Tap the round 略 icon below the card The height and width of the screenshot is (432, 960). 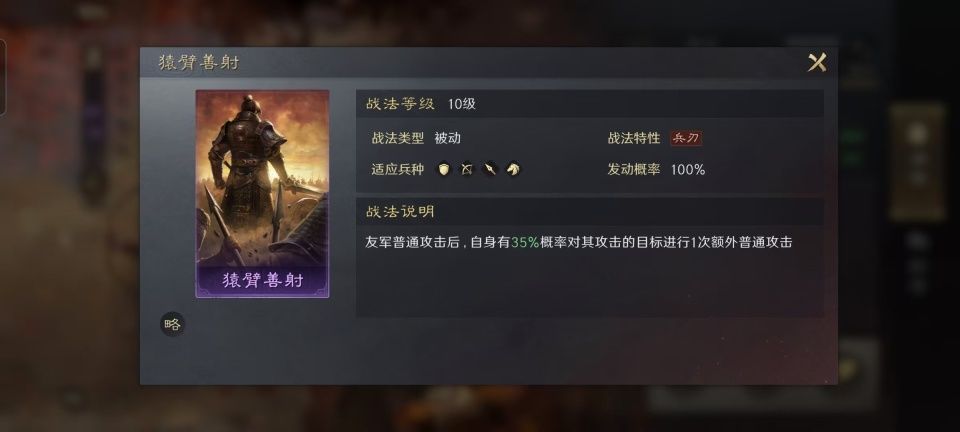[x=173, y=324]
